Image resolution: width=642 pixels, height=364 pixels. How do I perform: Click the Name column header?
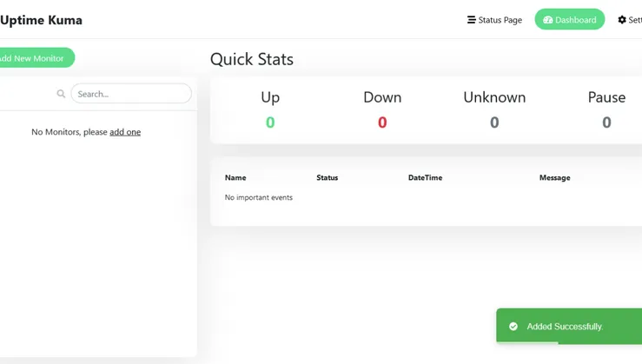pyautogui.click(x=235, y=177)
